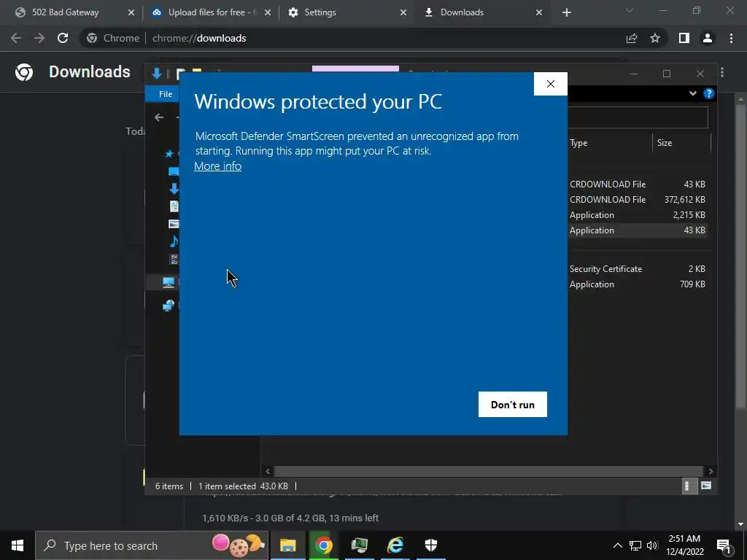This screenshot has width=747, height=560.
Task: Open Music in Quick access
Action: coord(174,241)
